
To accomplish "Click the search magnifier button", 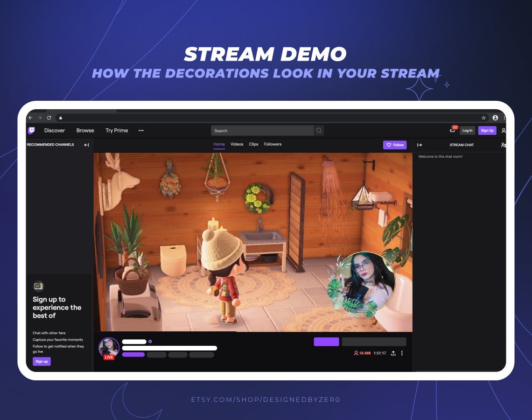I will tap(319, 131).
